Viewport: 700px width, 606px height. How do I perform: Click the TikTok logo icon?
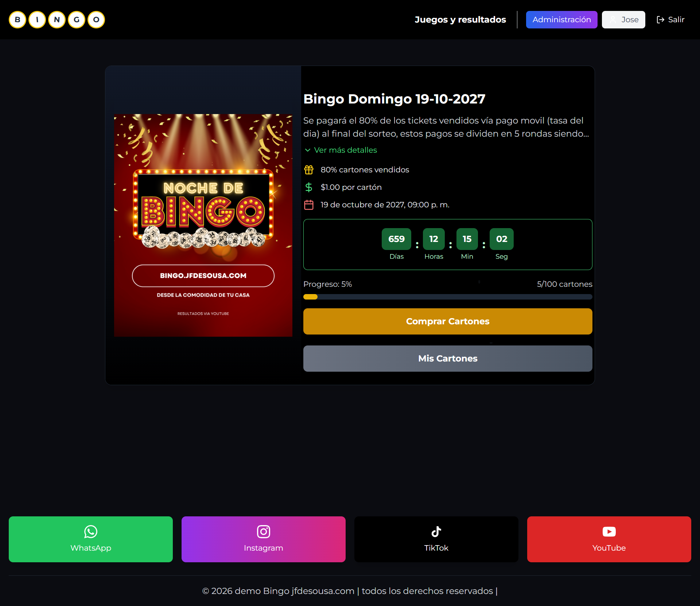436,532
